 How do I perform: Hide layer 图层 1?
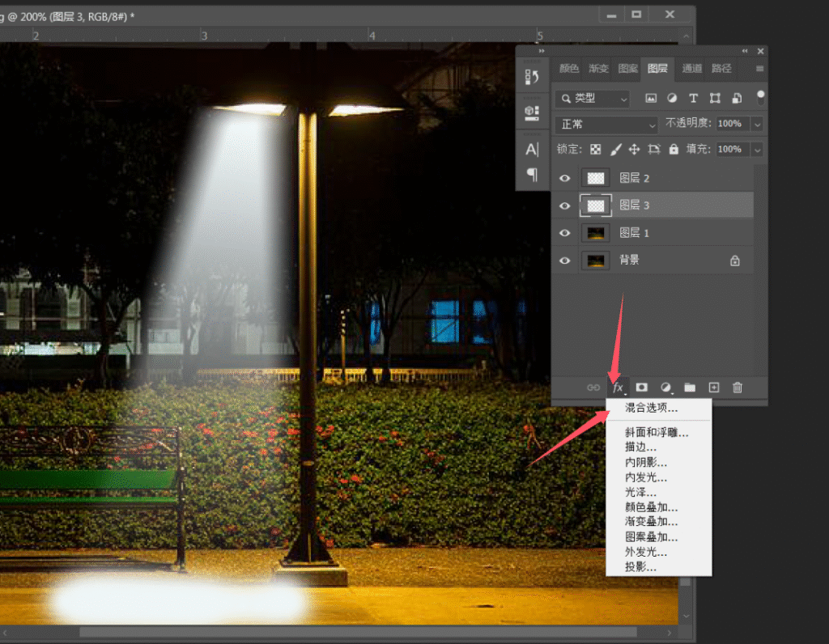click(x=564, y=233)
